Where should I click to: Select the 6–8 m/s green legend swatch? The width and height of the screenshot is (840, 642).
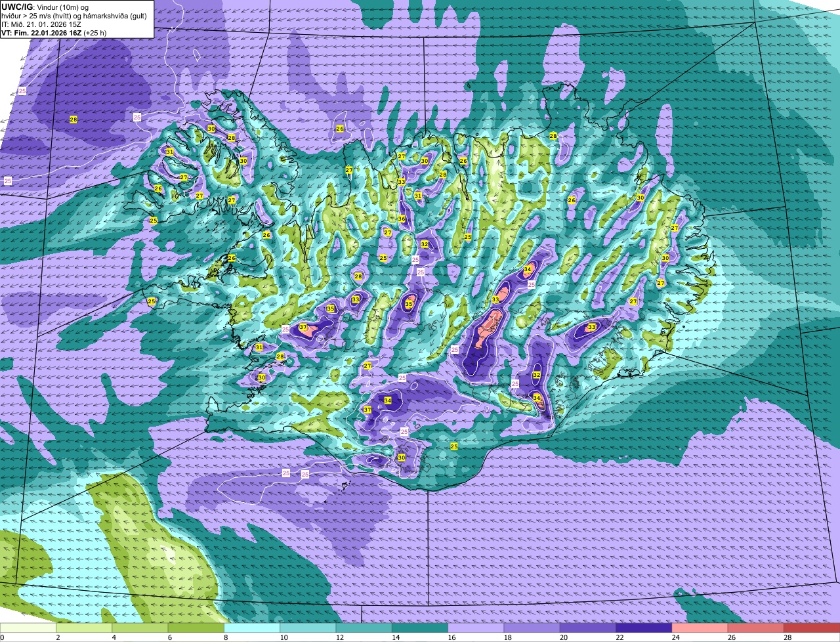click(x=197, y=628)
